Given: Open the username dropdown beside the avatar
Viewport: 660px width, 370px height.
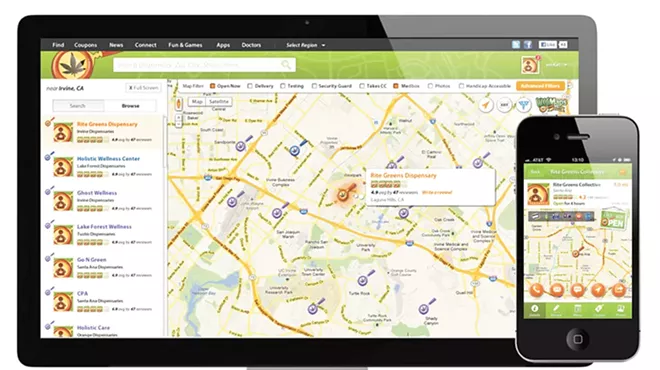Looking at the screenshot, I should pos(556,65).
